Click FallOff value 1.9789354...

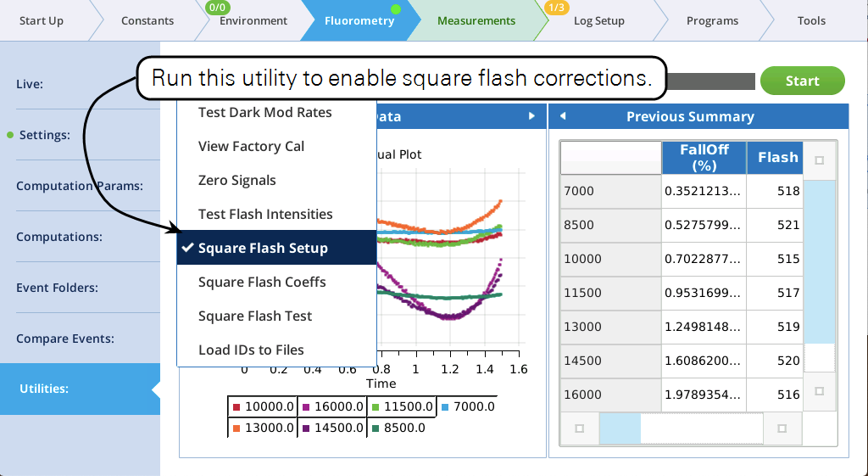click(x=704, y=395)
